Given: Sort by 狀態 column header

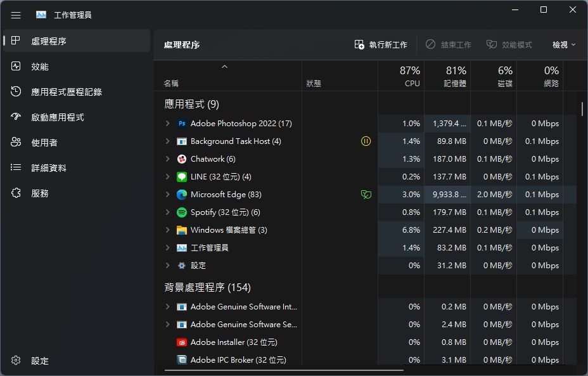Looking at the screenshot, I should point(340,76).
